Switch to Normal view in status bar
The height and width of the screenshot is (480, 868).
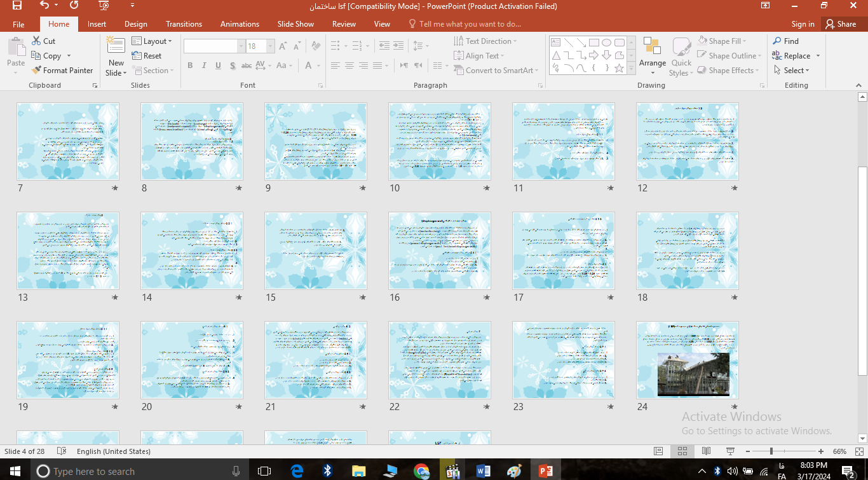(x=658, y=451)
